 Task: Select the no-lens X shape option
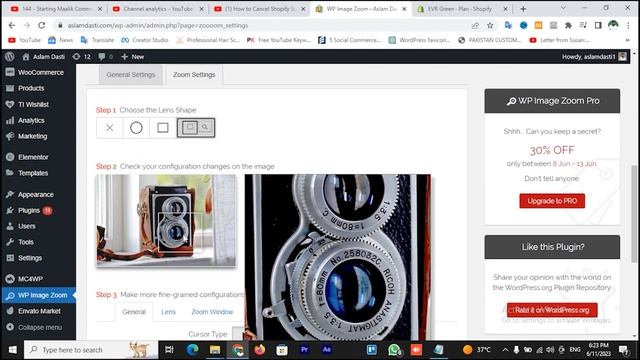(109, 128)
